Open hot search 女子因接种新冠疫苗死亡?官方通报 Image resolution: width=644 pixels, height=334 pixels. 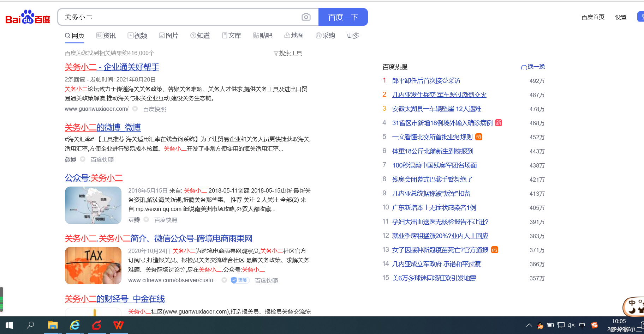pyautogui.click(x=440, y=250)
